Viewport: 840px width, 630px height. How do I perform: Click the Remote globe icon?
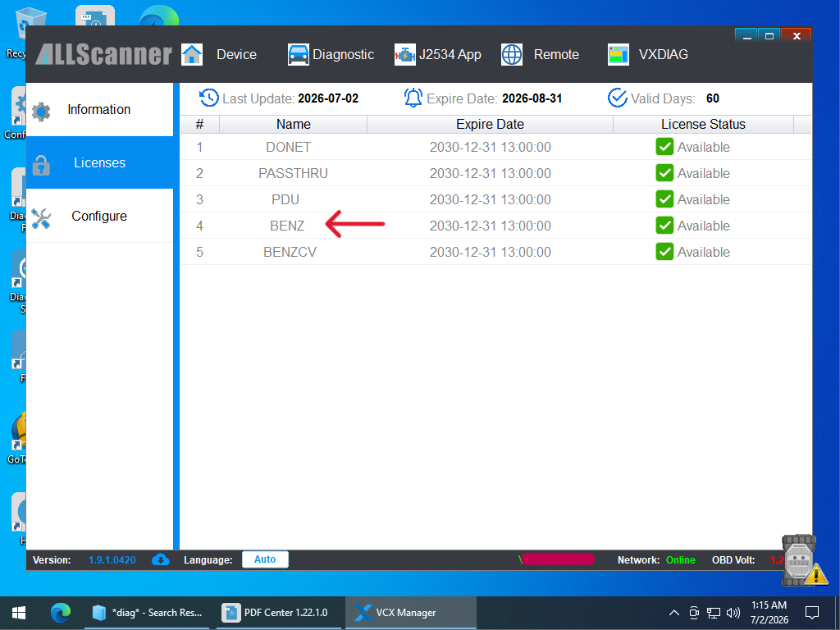[512, 55]
